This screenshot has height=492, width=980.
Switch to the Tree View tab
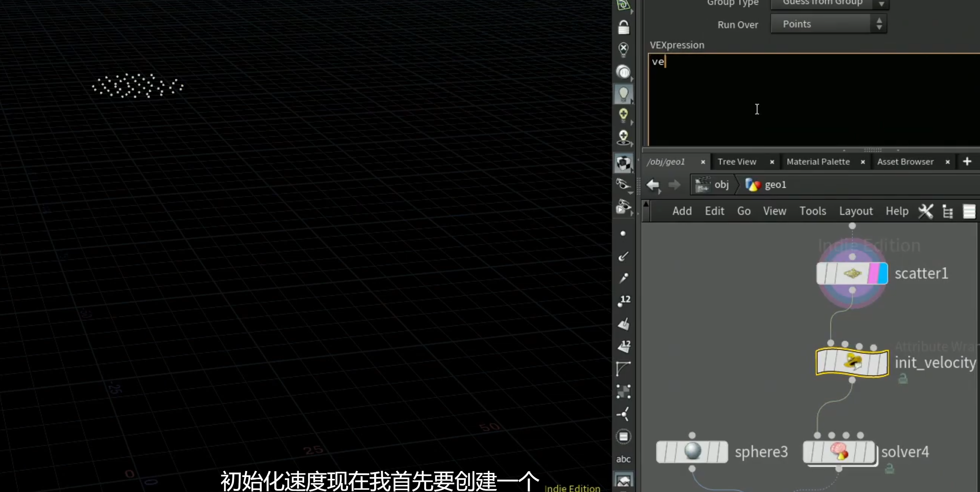[737, 162]
